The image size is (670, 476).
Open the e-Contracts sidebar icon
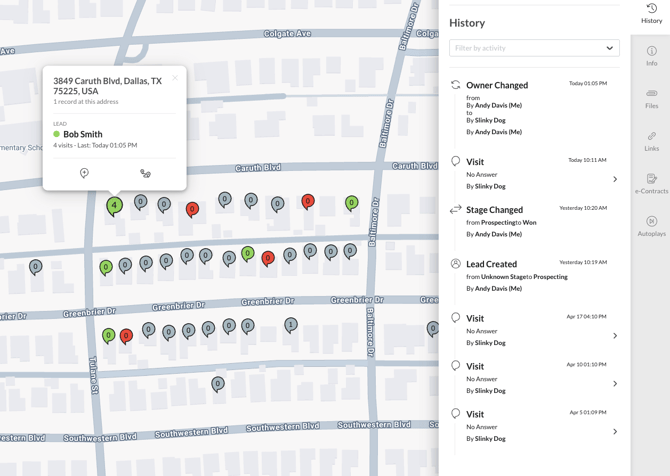coord(651,184)
